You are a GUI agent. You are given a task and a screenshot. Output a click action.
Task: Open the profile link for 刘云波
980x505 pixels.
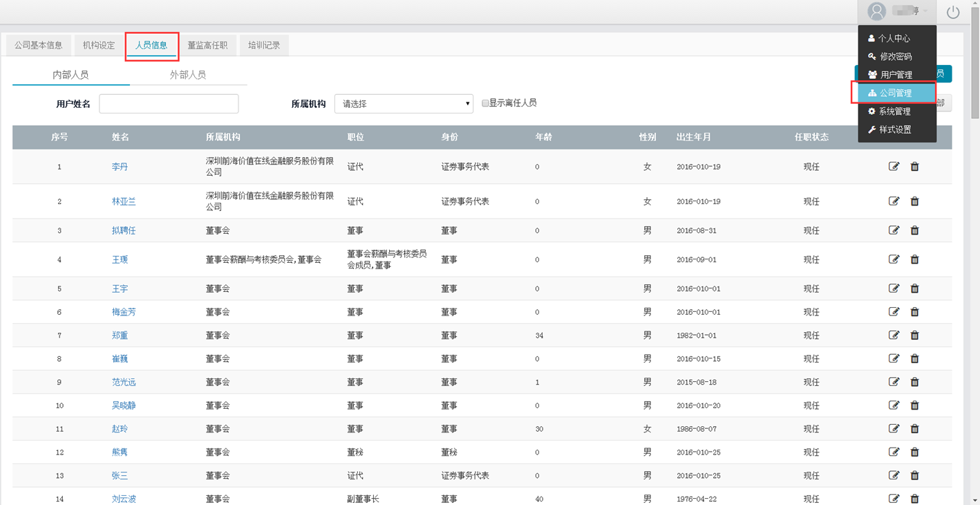(x=124, y=499)
